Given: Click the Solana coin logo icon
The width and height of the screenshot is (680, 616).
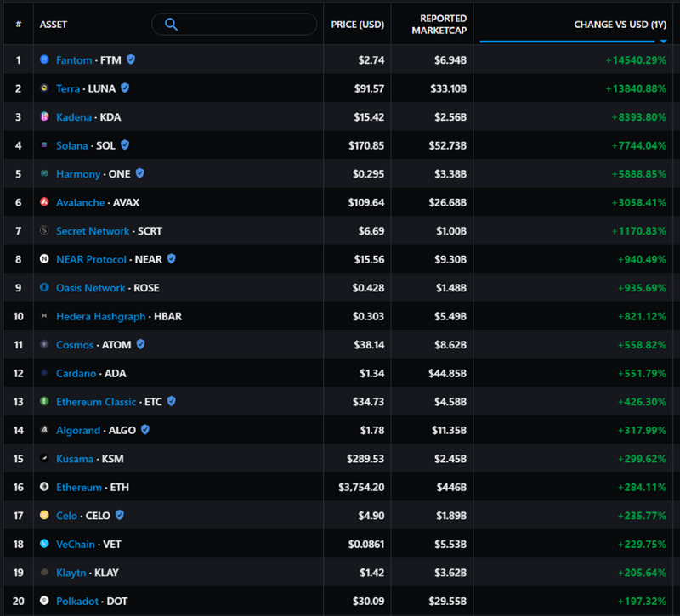Looking at the screenshot, I should [44, 144].
